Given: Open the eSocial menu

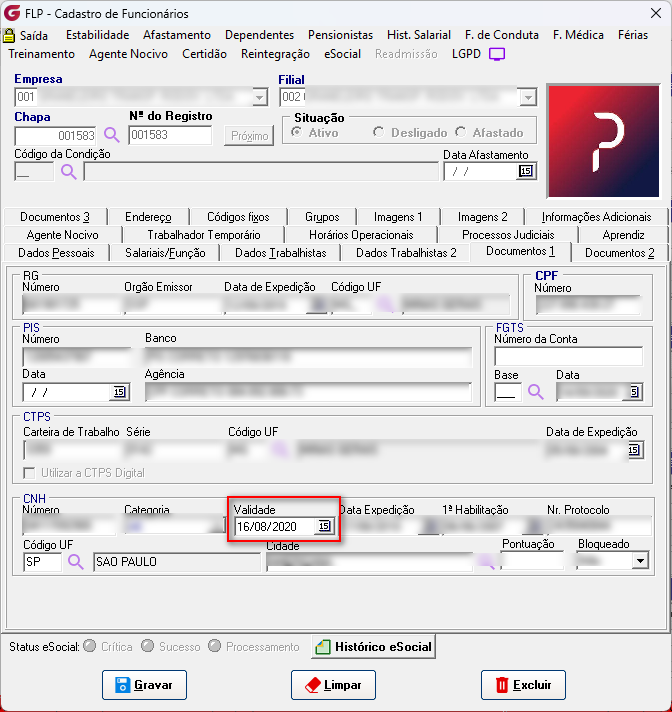Looking at the screenshot, I should point(342,54).
